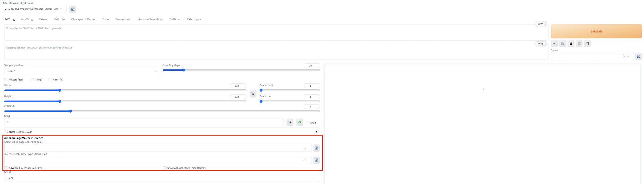The width and height of the screenshot is (644, 184).
Task: Check the Advanced Inference Job filter box
Action: tap(6, 168)
